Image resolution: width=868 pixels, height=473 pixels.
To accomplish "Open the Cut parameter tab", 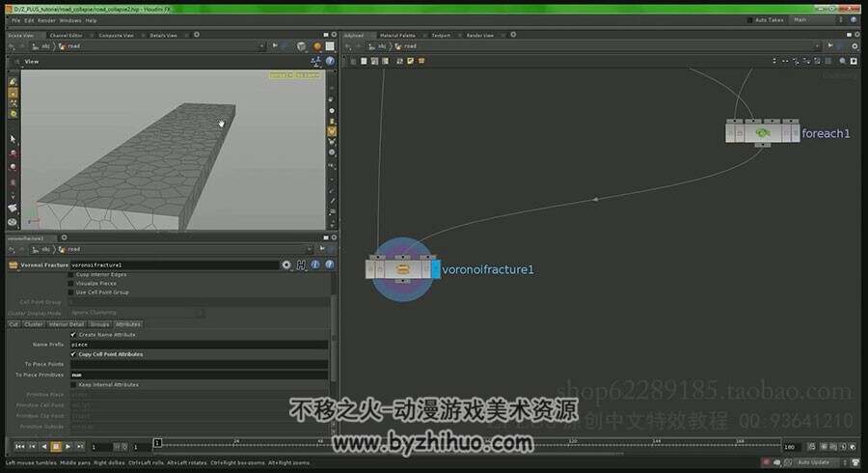I will click(x=14, y=324).
